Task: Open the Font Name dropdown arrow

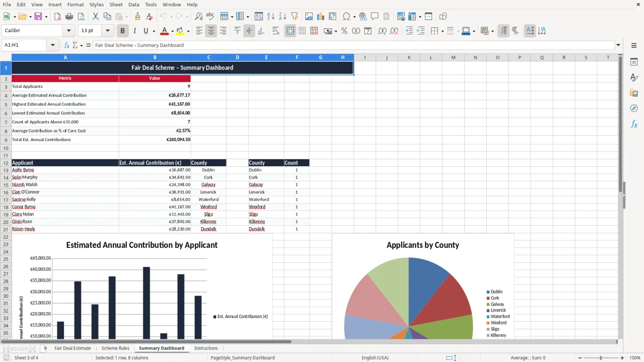Action: pyautogui.click(x=68, y=31)
